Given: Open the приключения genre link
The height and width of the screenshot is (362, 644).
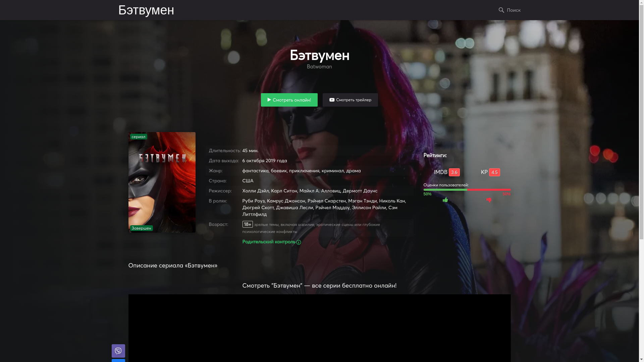Looking at the screenshot, I should (x=304, y=171).
